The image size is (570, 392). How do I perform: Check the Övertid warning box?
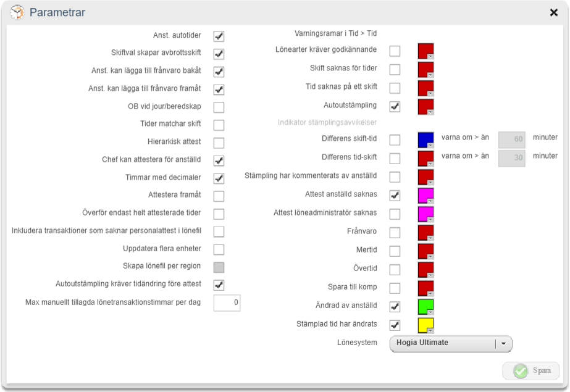coord(395,270)
